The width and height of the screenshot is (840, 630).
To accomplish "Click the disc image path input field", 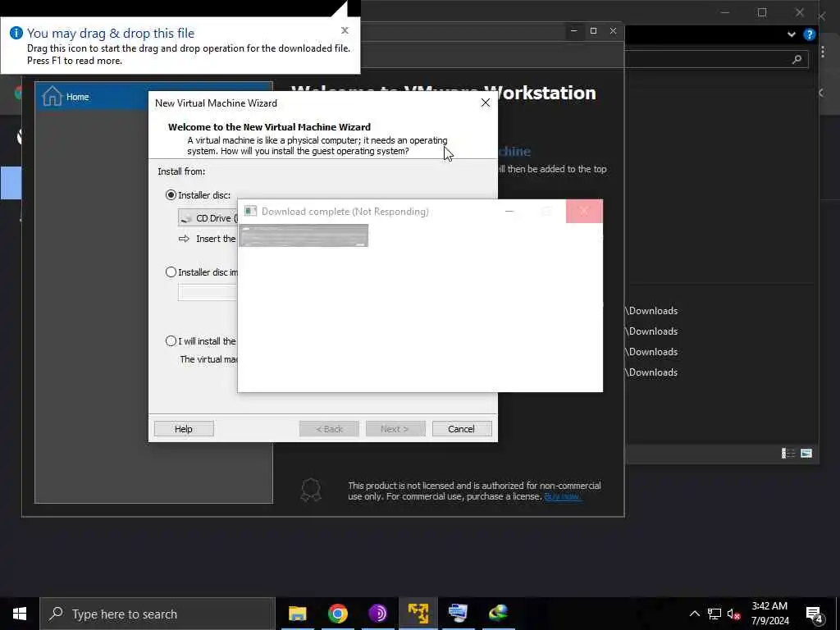I will click(208, 293).
